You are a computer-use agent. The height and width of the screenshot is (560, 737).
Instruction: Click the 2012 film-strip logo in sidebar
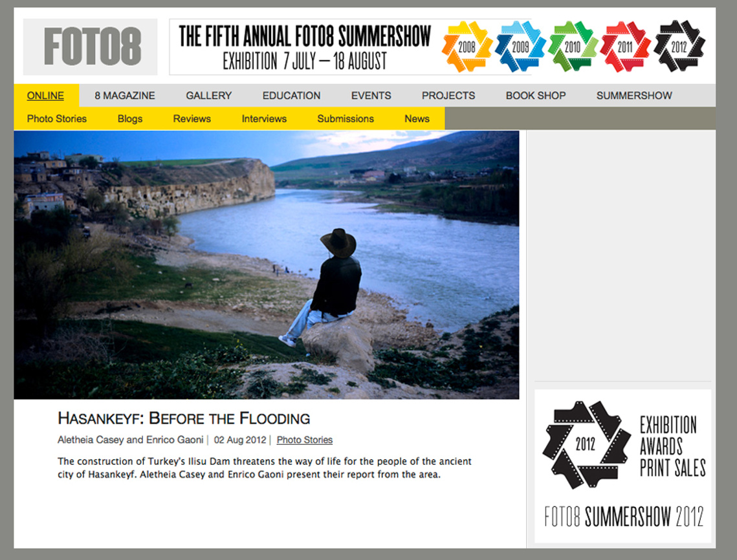click(x=586, y=444)
